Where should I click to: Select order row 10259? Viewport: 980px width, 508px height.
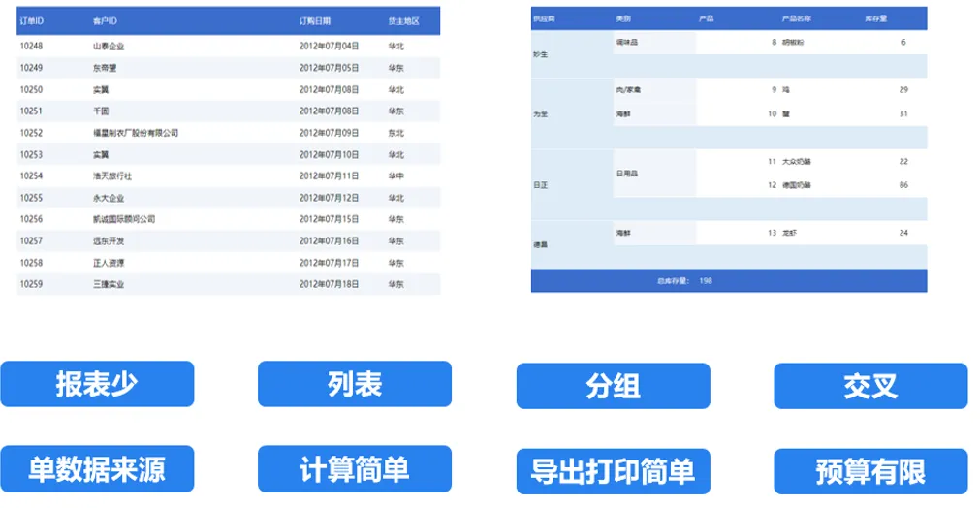click(x=228, y=284)
